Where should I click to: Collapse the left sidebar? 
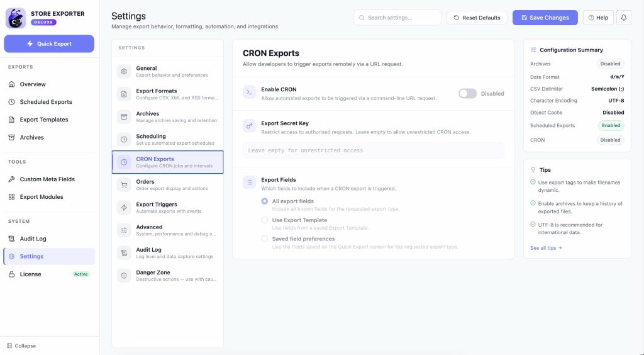point(21,346)
